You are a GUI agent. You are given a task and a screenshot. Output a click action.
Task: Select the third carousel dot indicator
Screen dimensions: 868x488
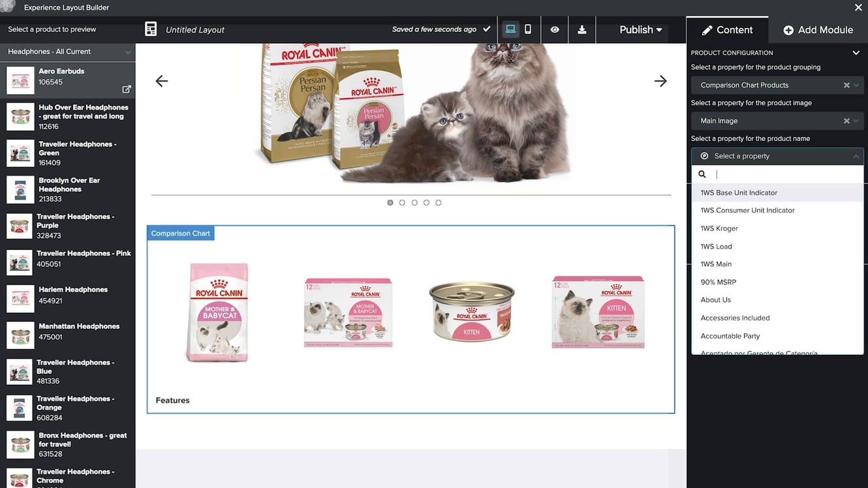point(414,203)
